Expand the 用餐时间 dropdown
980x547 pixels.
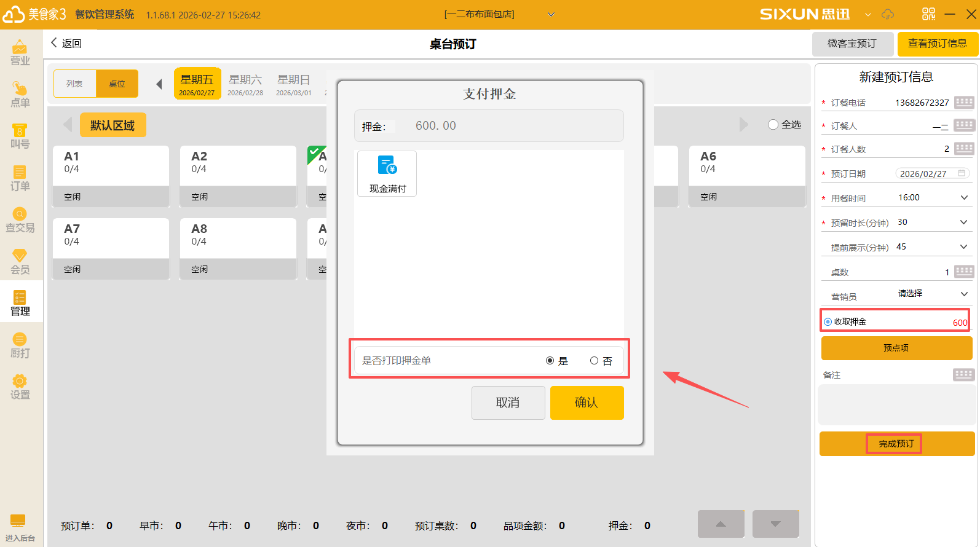(963, 197)
